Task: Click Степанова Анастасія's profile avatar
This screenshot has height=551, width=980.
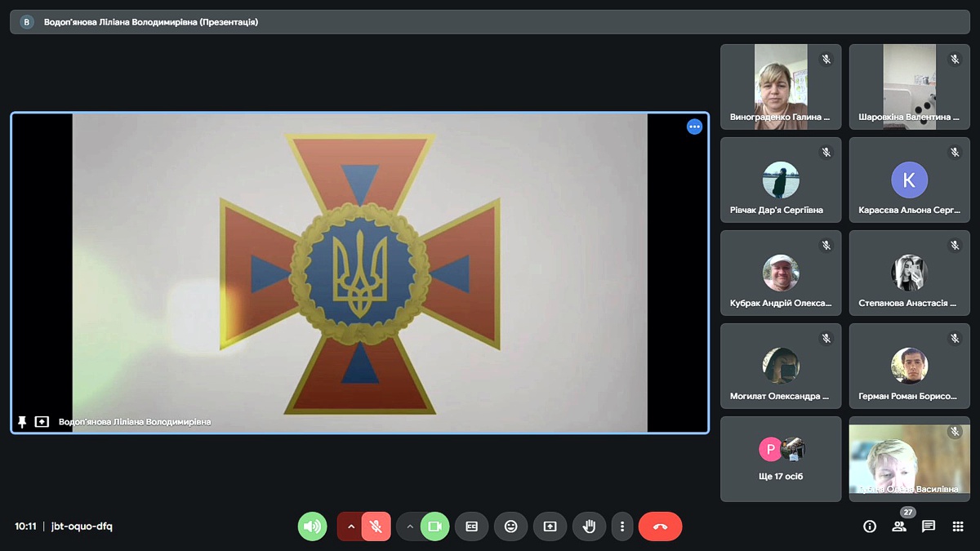Action: click(x=910, y=273)
